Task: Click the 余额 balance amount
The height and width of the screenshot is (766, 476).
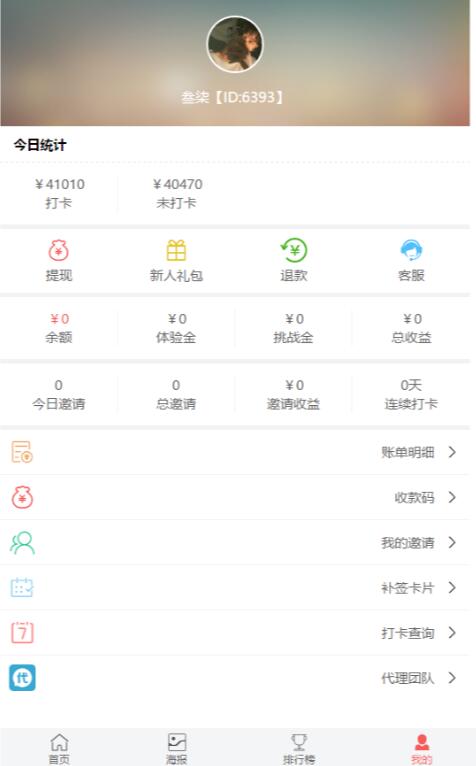Action: tap(59, 319)
